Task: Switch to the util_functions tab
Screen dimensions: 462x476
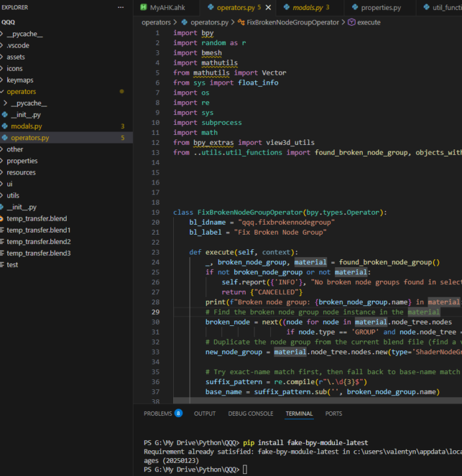Action: coord(440,7)
